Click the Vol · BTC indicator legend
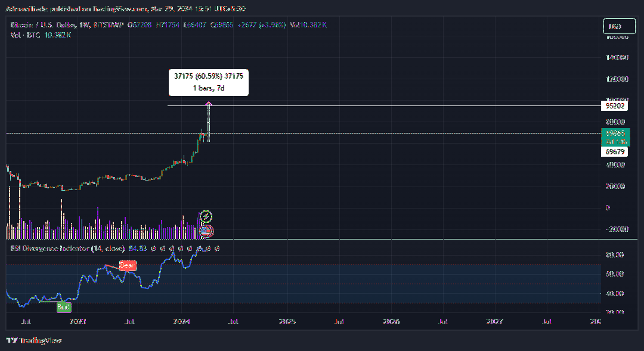644x351 pixels. pos(41,35)
